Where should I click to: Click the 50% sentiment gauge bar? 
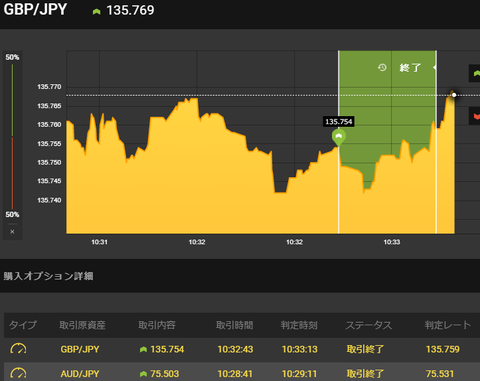[12, 136]
